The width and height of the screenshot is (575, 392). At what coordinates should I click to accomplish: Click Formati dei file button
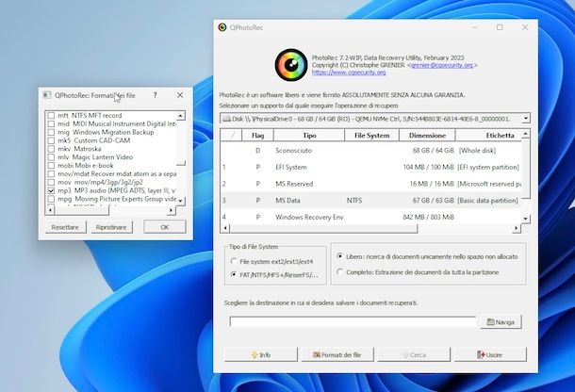point(337,354)
